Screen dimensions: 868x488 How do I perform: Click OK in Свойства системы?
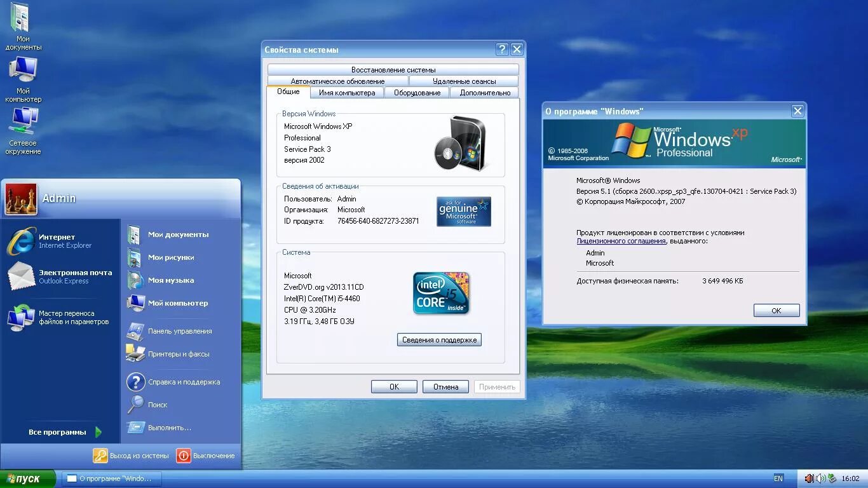[394, 386]
